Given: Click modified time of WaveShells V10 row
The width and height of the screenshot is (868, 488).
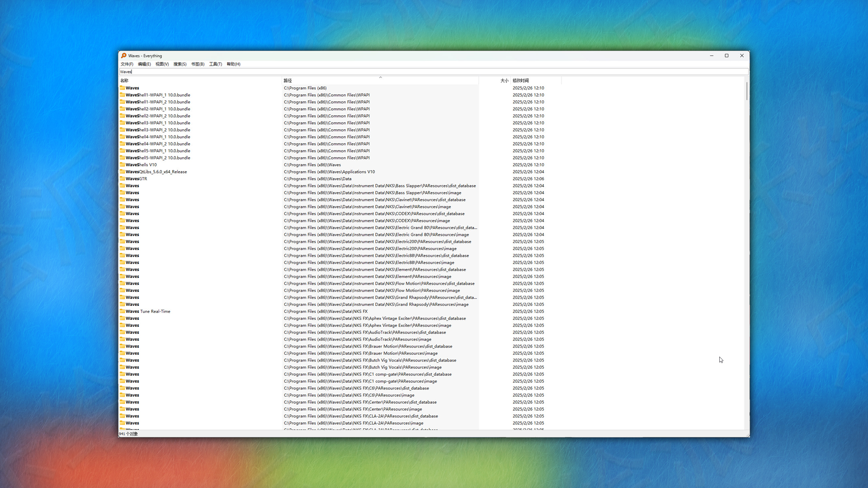Looking at the screenshot, I should (x=528, y=165).
